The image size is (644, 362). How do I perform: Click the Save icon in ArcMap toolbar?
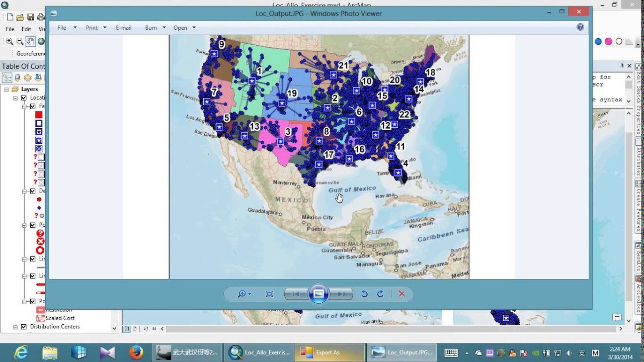point(31,18)
